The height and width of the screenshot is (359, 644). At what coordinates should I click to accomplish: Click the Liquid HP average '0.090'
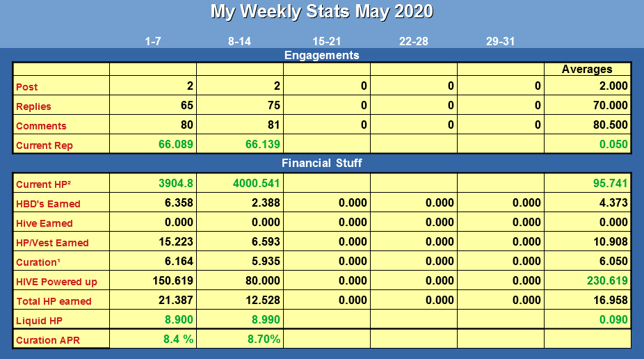point(613,319)
